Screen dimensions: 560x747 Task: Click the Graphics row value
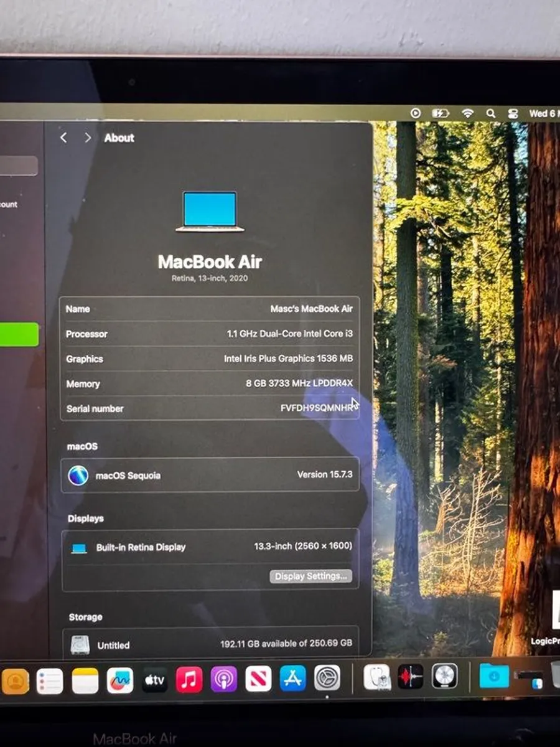pos(288,359)
